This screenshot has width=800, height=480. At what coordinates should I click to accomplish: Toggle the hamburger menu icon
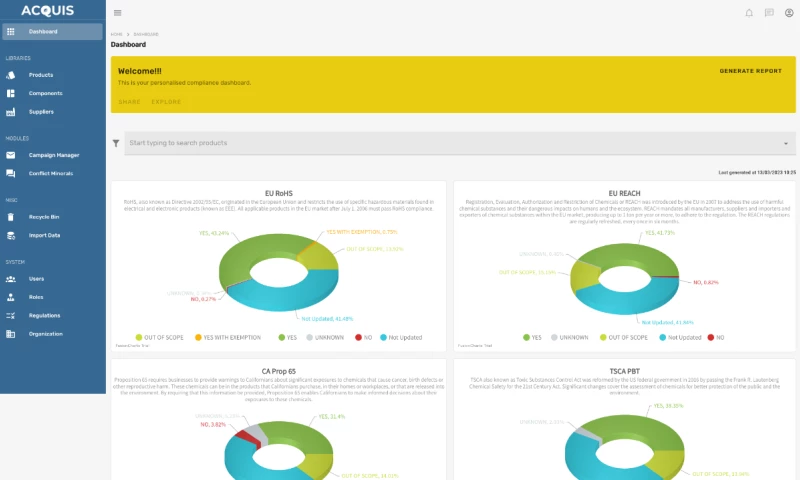[x=117, y=13]
